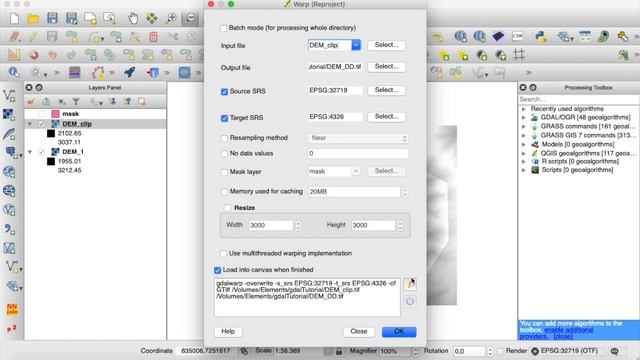Click the scale lock icon in status bar
Viewport: 640px width, 360px height.
(339, 351)
